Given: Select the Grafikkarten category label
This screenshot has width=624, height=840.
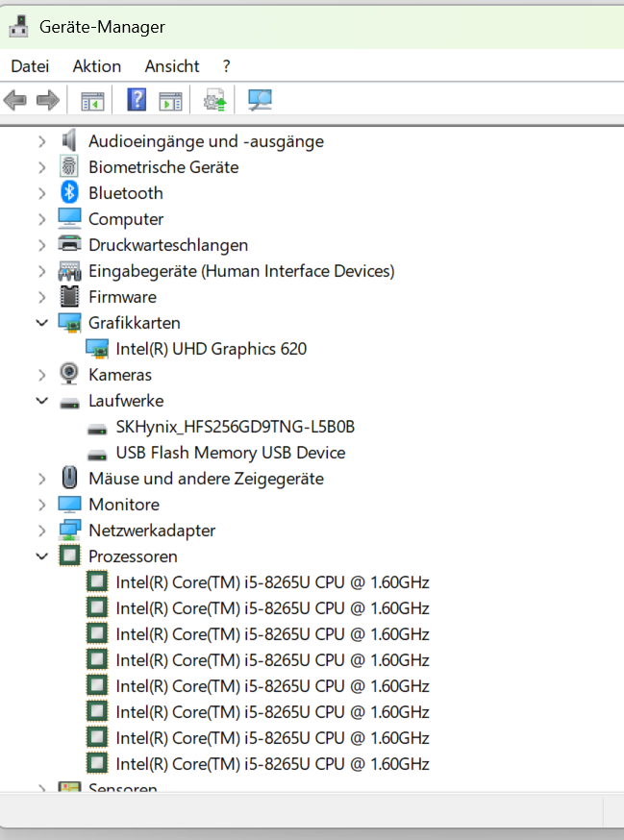Looking at the screenshot, I should [135, 323].
